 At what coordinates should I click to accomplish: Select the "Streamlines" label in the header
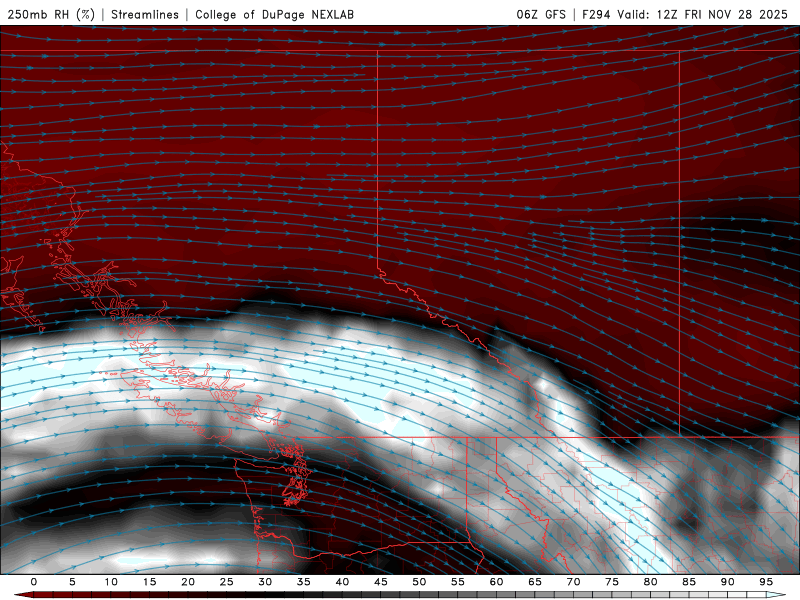145,15
